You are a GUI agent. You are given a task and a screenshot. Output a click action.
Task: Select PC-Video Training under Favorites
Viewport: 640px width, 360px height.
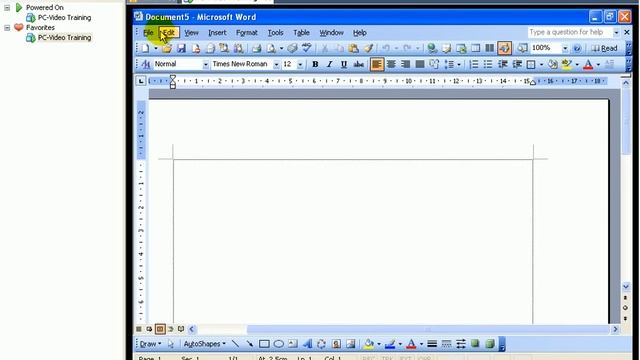(x=64, y=38)
